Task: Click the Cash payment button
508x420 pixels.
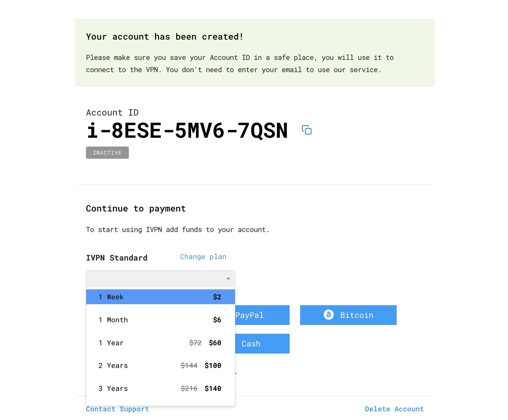Action: pyautogui.click(x=262, y=344)
